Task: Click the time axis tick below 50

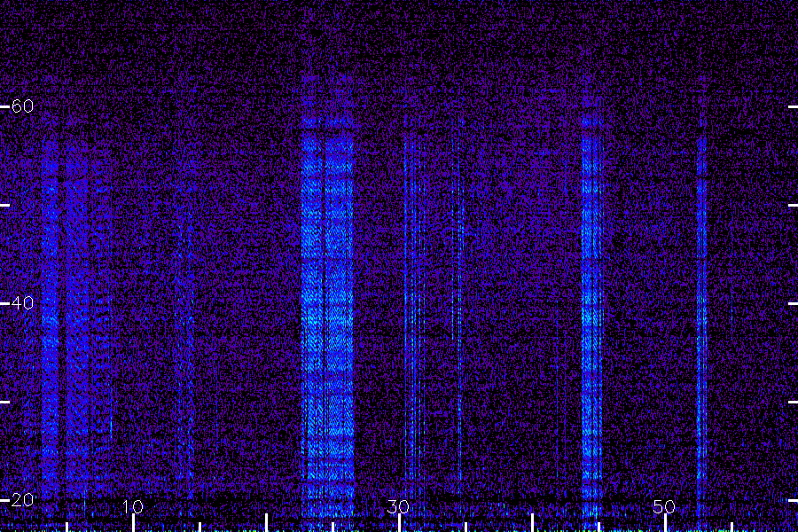Action: [x=665, y=523]
